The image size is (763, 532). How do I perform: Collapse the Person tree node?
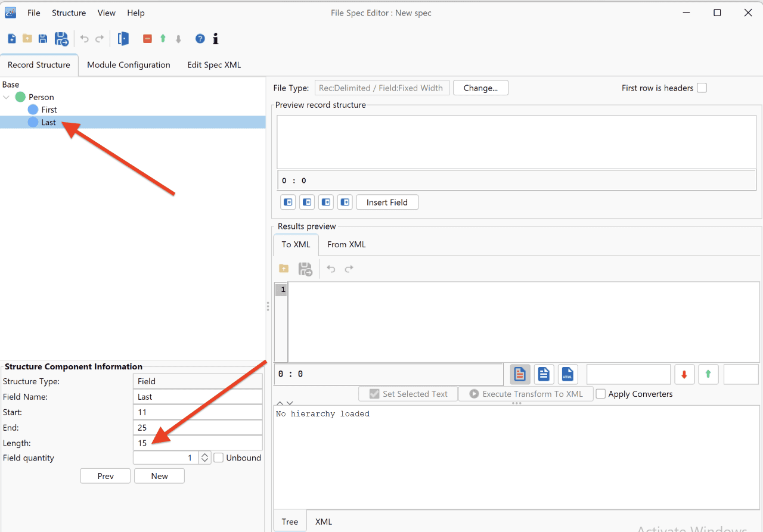pyautogui.click(x=7, y=97)
